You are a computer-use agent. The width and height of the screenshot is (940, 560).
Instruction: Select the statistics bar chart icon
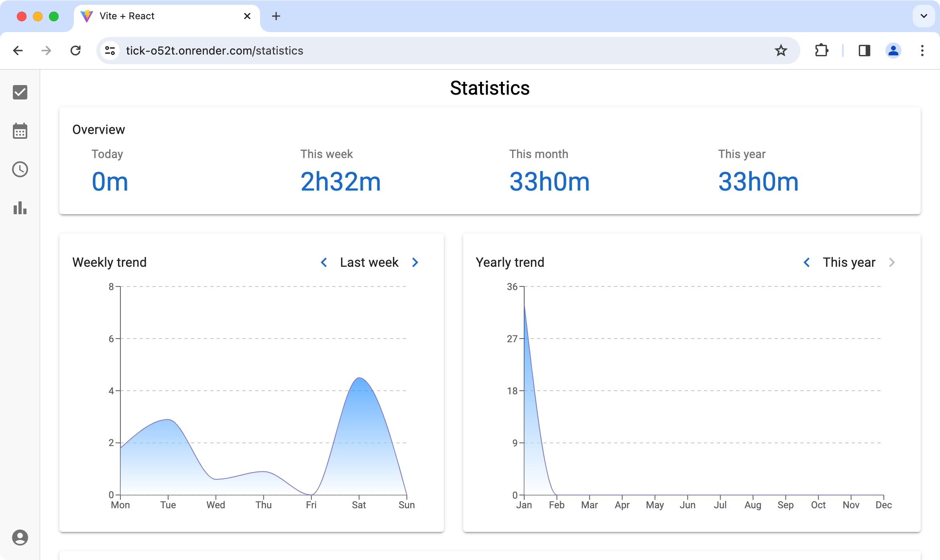pos(20,208)
